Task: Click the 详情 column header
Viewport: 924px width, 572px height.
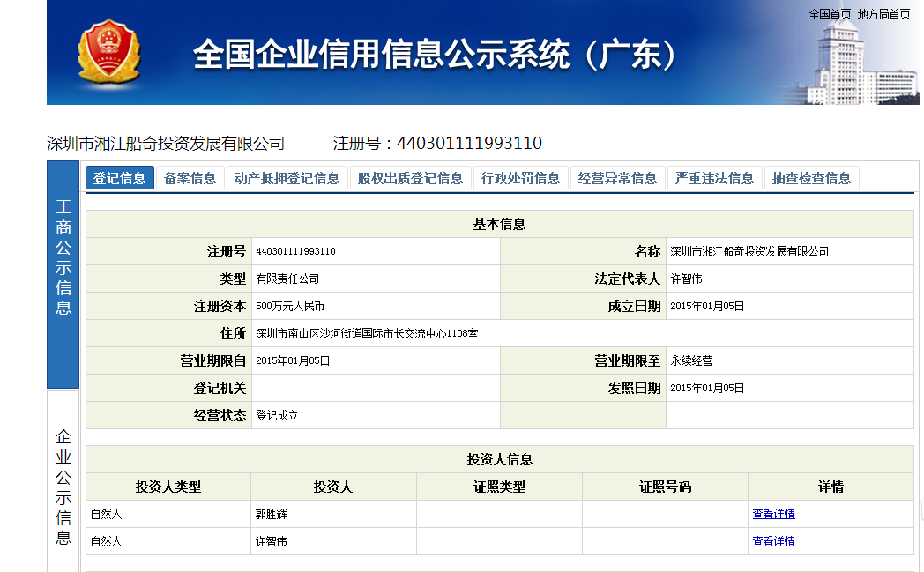Action: coord(831,487)
